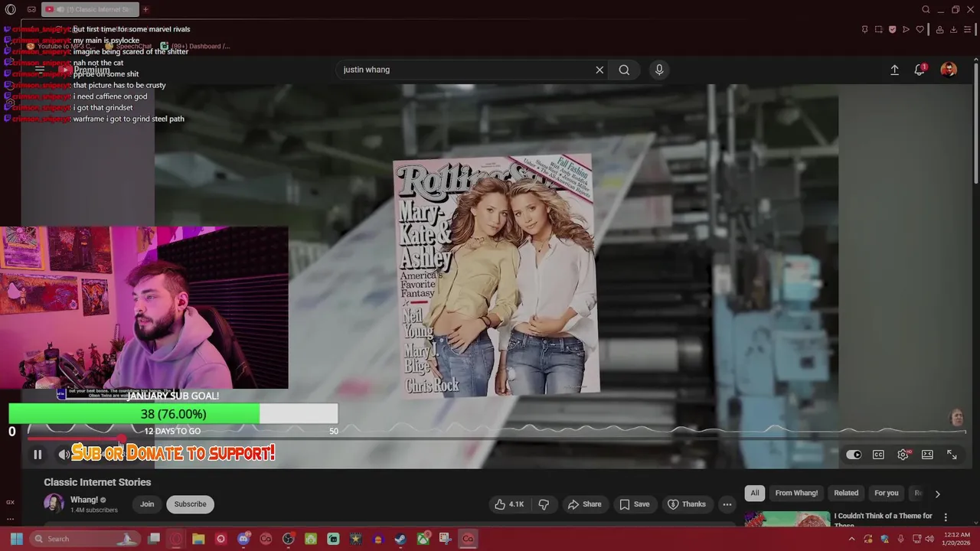This screenshot has height=551, width=980.
Task: Open the browser downloads icon
Action: 953,30
